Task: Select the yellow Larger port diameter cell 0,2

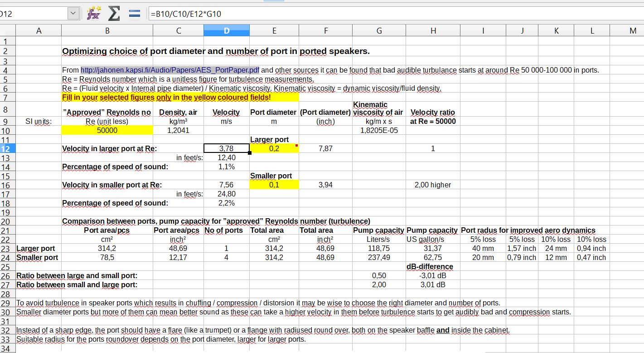Action: coord(274,148)
